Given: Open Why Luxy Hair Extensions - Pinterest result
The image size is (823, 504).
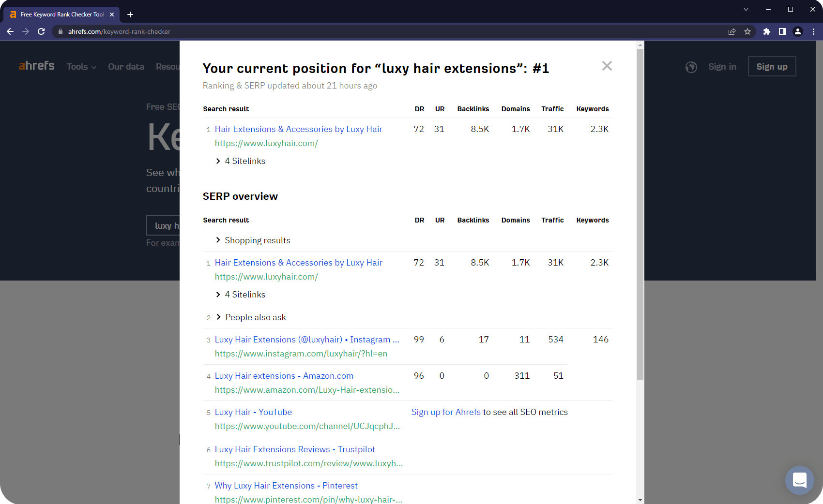Looking at the screenshot, I should 286,486.
